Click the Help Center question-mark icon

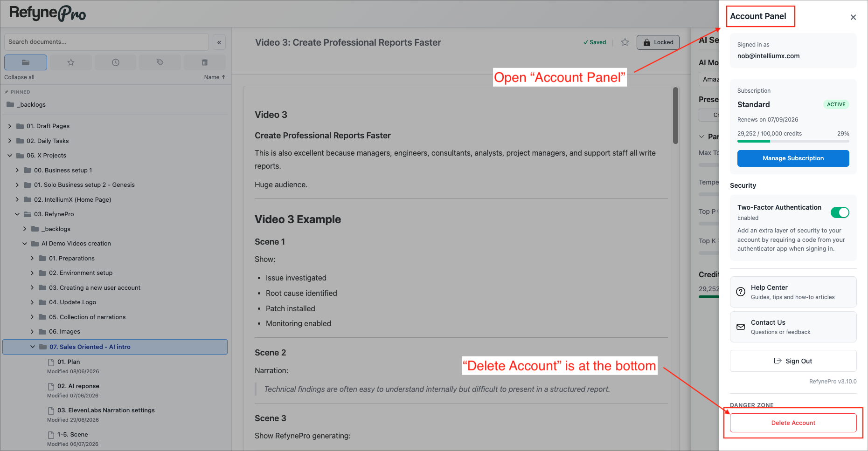click(x=741, y=292)
